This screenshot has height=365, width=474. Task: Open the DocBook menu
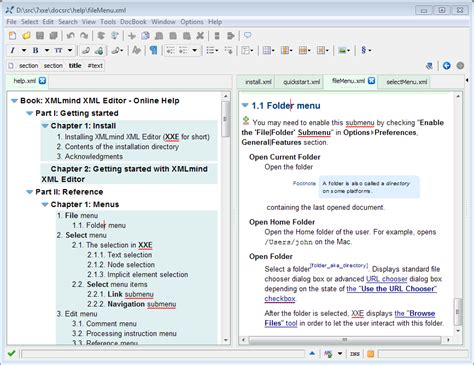point(133,22)
